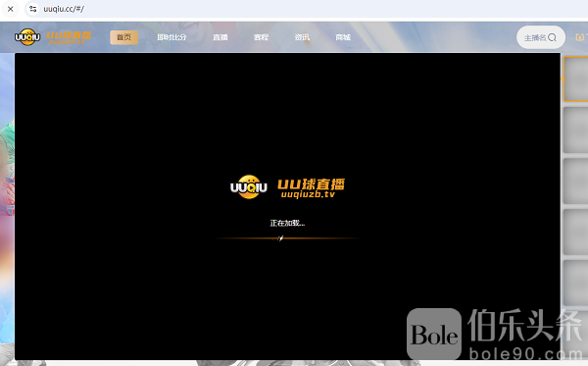
Task: Open the 资讯 news section
Action: [302, 37]
